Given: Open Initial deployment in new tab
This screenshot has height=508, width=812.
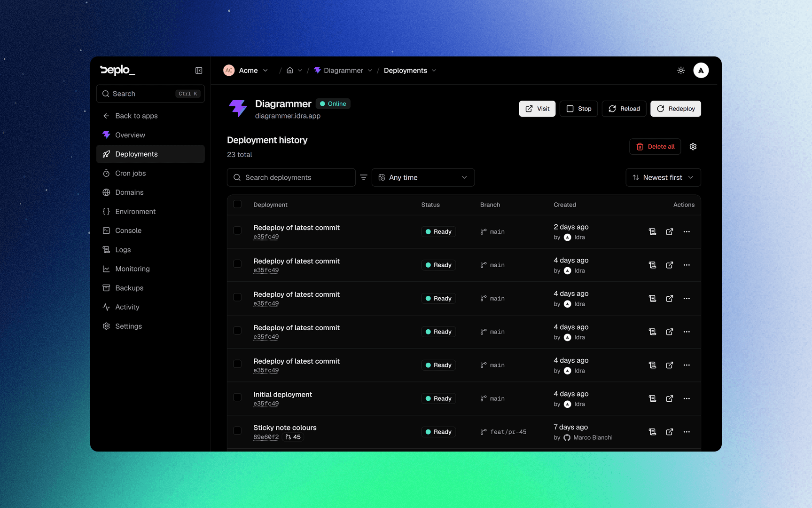Looking at the screenshot, I should [670, 398].
